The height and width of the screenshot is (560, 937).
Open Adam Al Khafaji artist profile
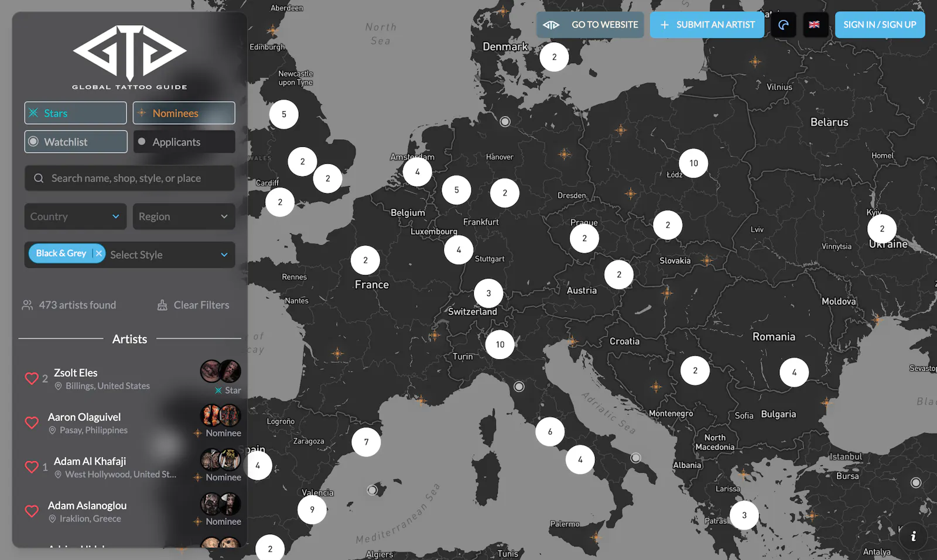[90, 461]
